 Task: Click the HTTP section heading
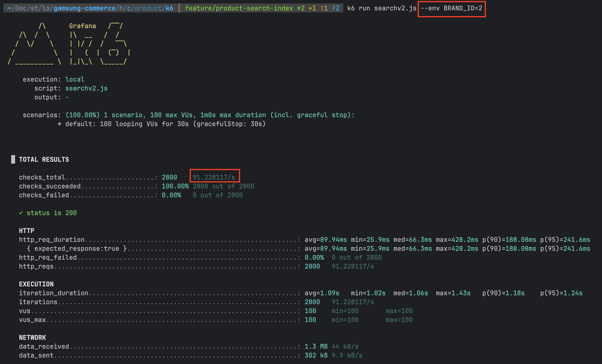[x=26, y=230]
